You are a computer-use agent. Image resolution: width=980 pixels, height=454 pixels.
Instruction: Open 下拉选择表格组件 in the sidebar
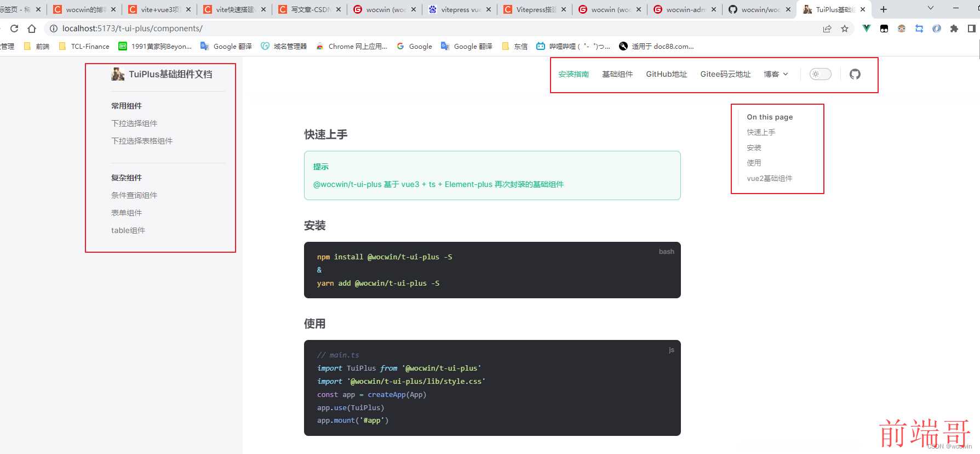click(x=142, y=141)
